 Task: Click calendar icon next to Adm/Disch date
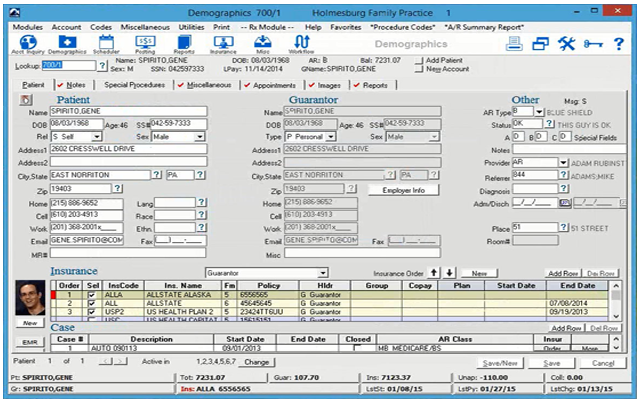click(565, 203)
